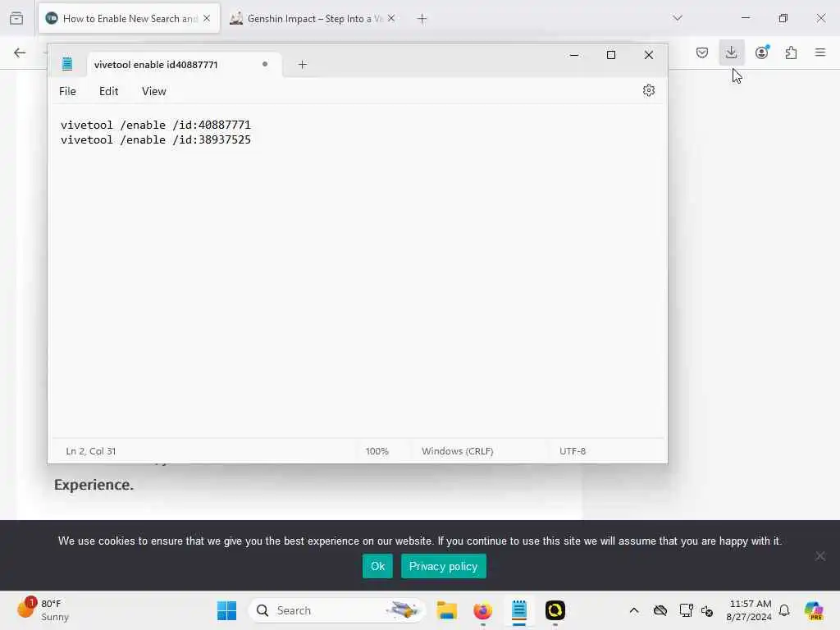Open Notepad from taskbar

[x=519, y=610]
